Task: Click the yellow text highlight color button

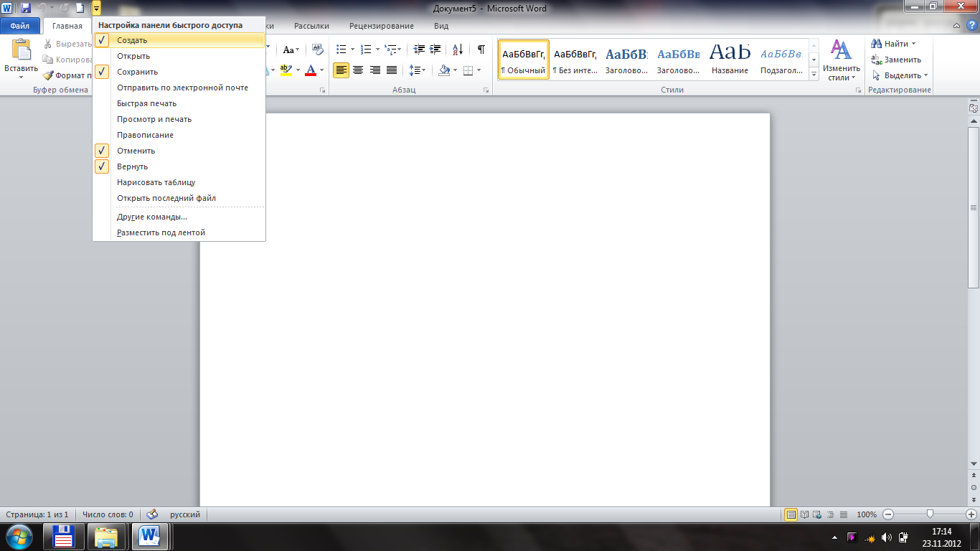Action: tap(286, 70)
